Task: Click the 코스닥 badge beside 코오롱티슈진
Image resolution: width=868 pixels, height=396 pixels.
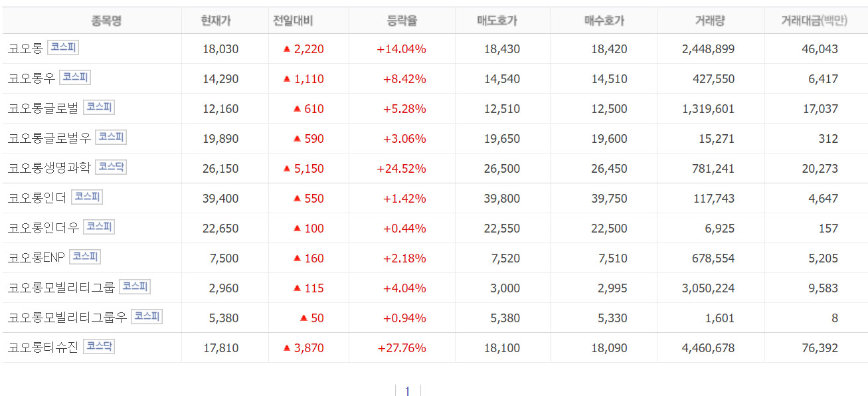Action: tap(99, 346)
